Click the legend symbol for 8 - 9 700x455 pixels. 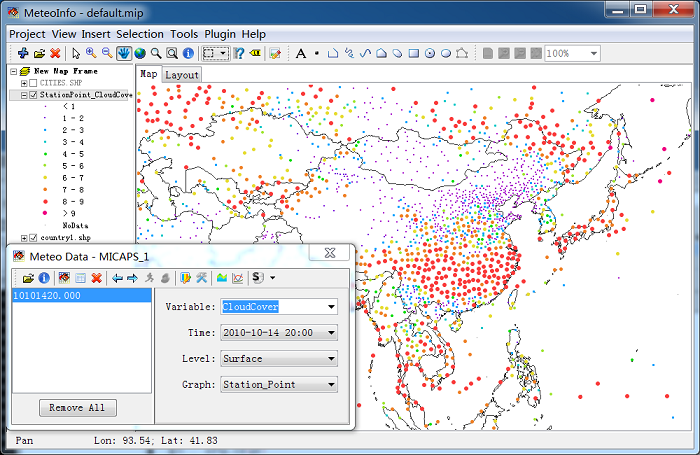(x=45, y=201)
